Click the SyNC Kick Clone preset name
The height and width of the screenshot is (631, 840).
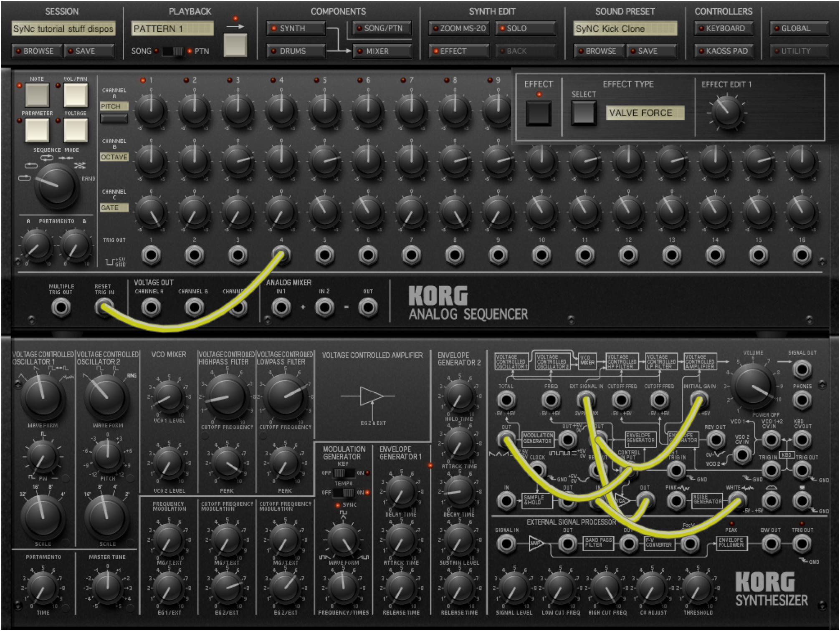[625, 29]
